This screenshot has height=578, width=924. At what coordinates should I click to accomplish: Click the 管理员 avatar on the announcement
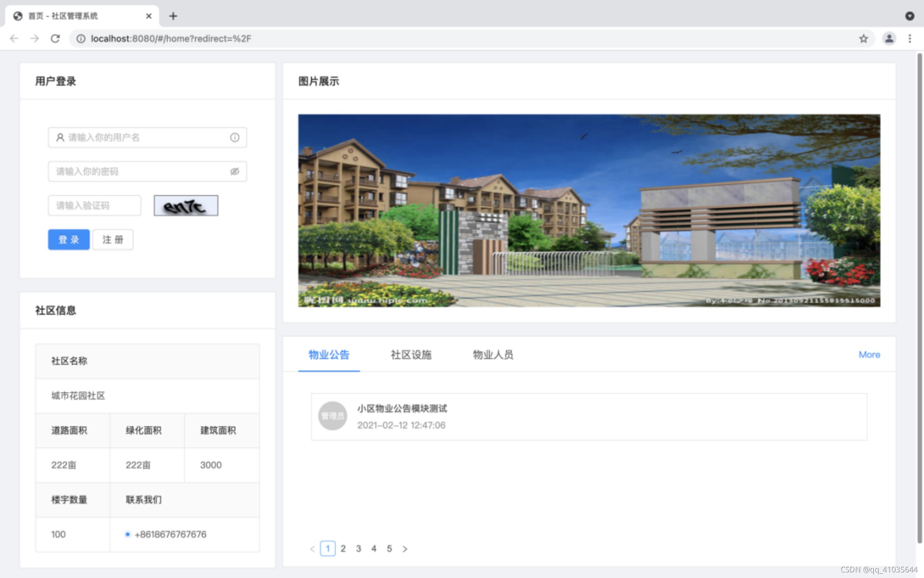coord(332,416)
